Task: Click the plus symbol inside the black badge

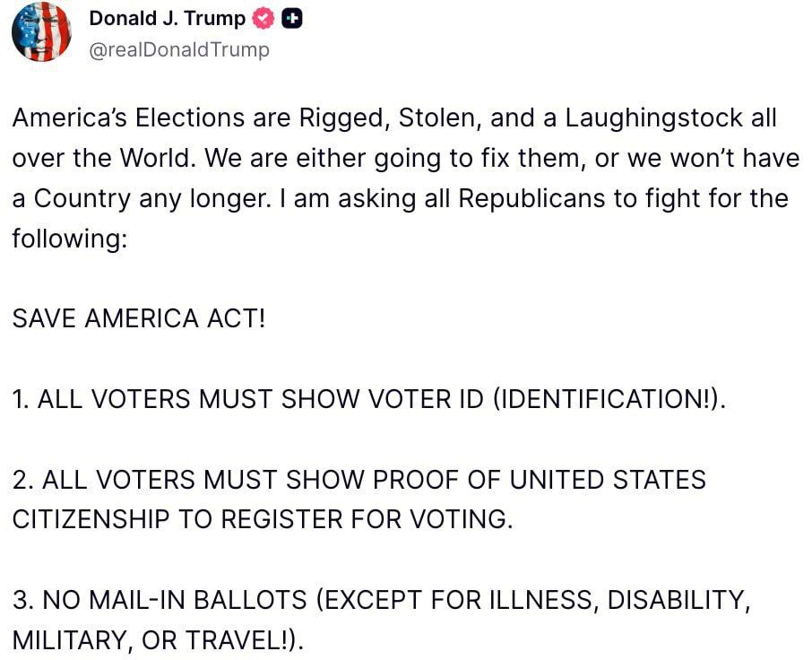Action: pos(291,17)
